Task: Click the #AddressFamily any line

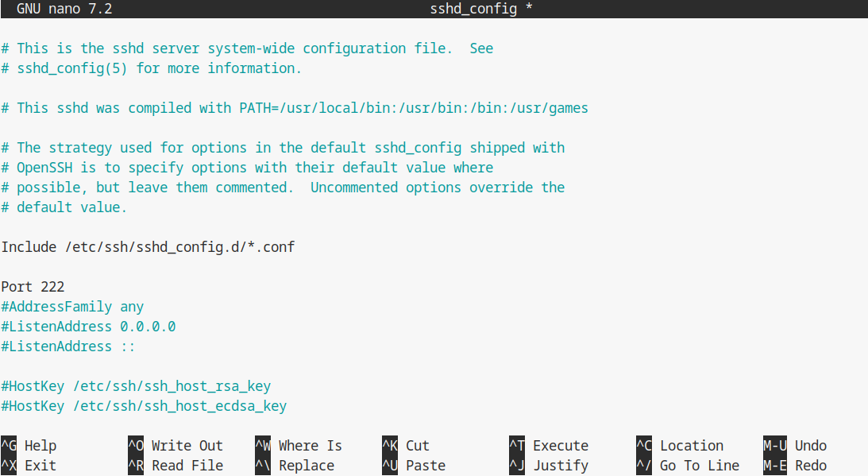Action: (x=72, y=307)
